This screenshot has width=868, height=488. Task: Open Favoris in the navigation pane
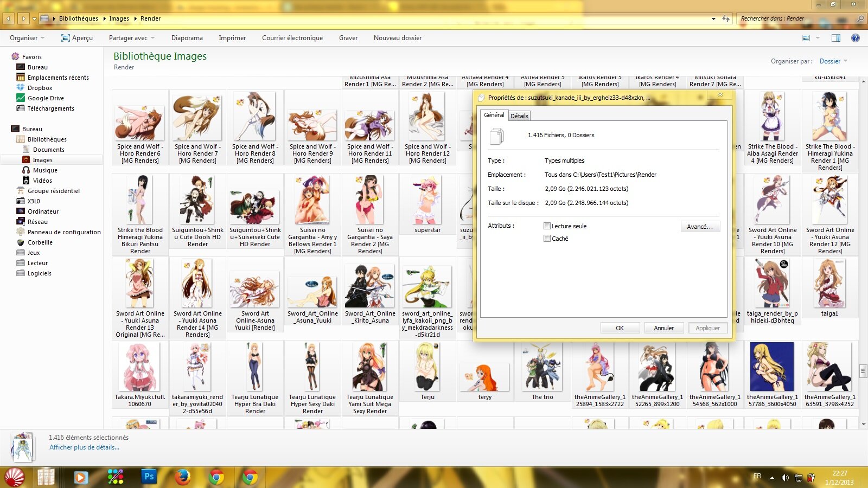31,57
